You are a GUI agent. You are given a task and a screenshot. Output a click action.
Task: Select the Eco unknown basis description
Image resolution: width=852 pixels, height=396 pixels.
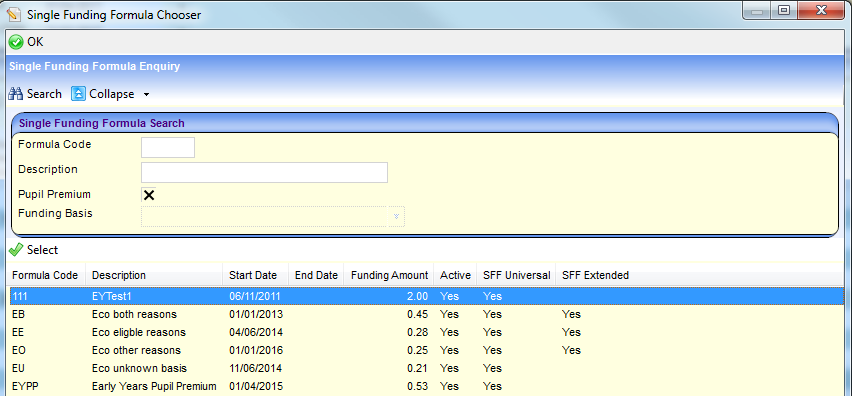point(139,368)
